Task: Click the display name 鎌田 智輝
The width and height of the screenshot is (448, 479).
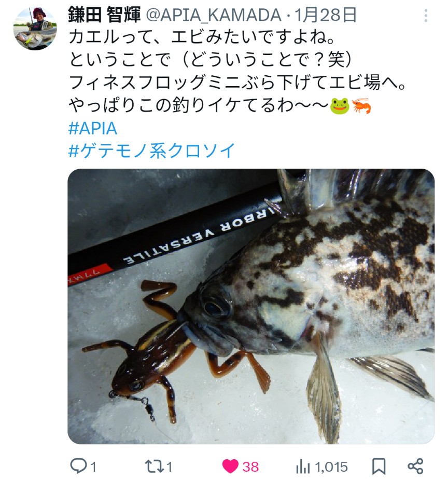Action: [104, 15]
